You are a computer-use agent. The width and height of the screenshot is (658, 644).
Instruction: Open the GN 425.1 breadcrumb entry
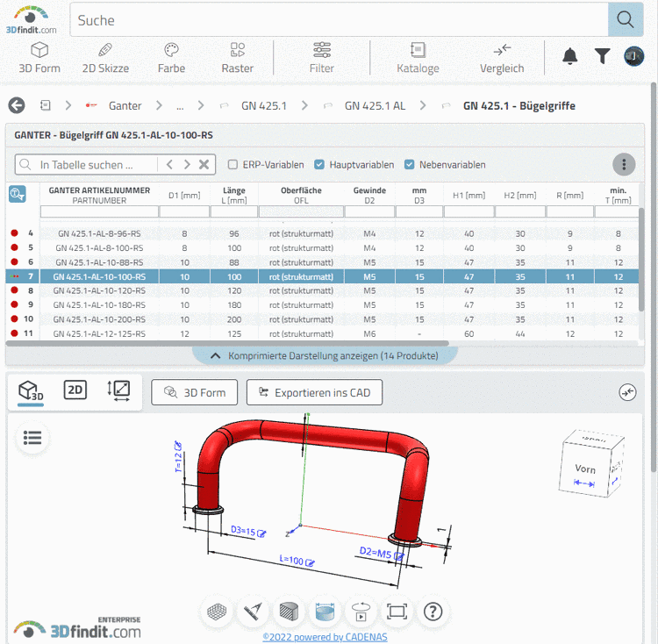pyautogui.click(x=263, y=106)
